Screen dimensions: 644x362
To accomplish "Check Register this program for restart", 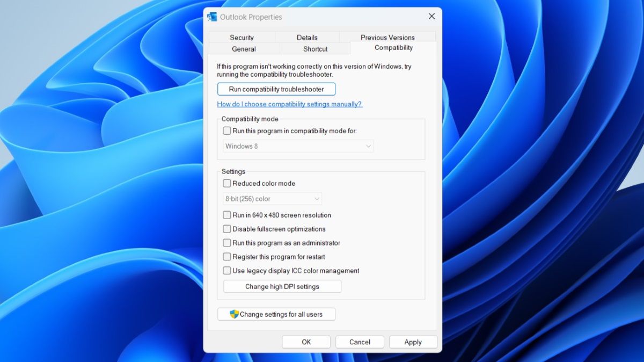I will pos(227,257).
